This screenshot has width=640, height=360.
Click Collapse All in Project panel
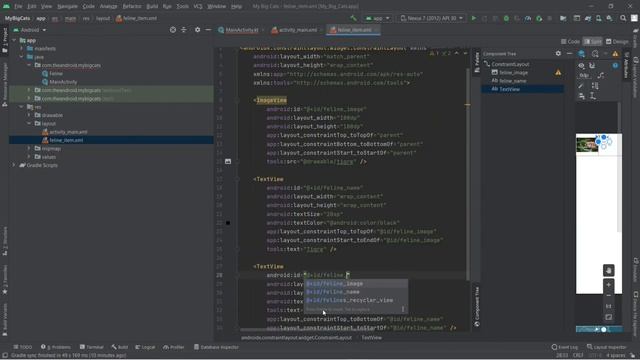(184, 30)
